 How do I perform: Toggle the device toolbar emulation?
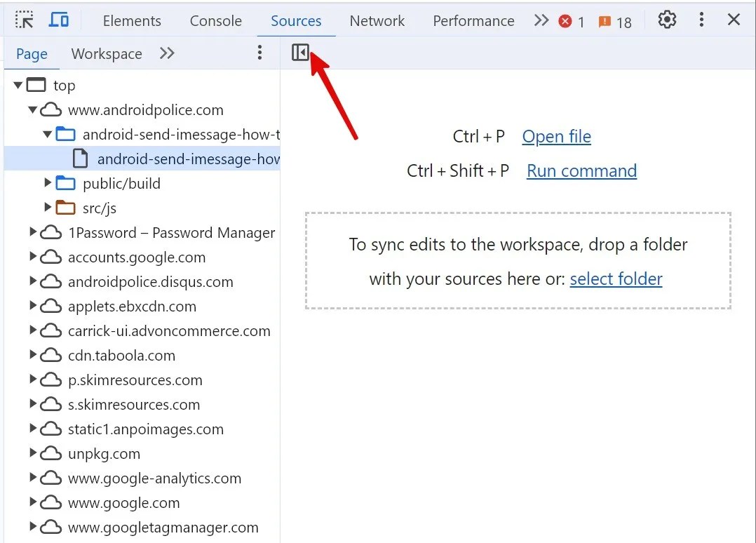click(x=59, y=20)
